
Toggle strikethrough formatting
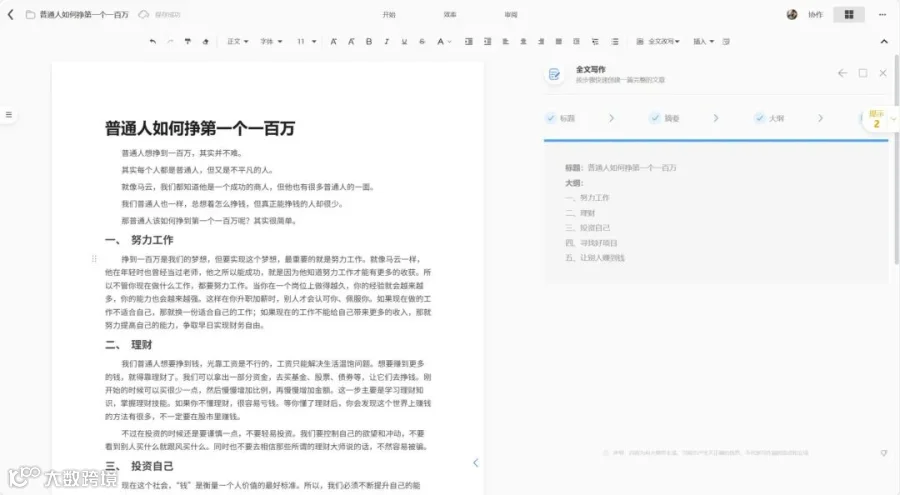[x=422, y=41]
